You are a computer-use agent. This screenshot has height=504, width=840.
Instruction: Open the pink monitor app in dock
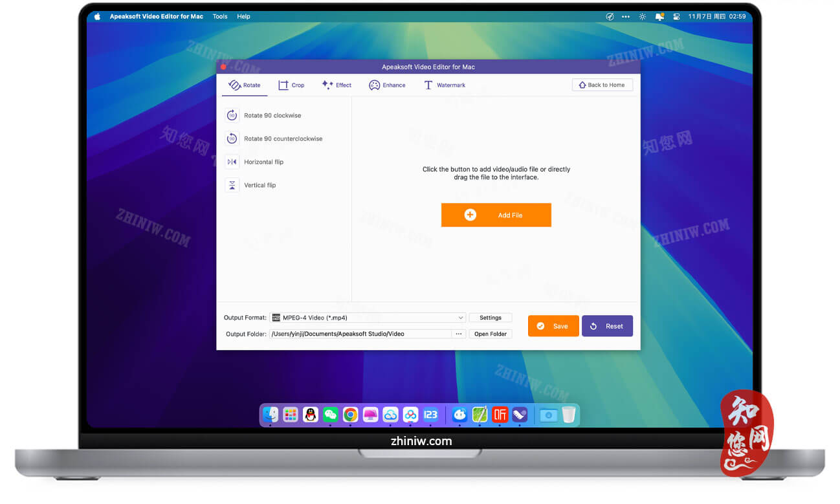[370, 415]
